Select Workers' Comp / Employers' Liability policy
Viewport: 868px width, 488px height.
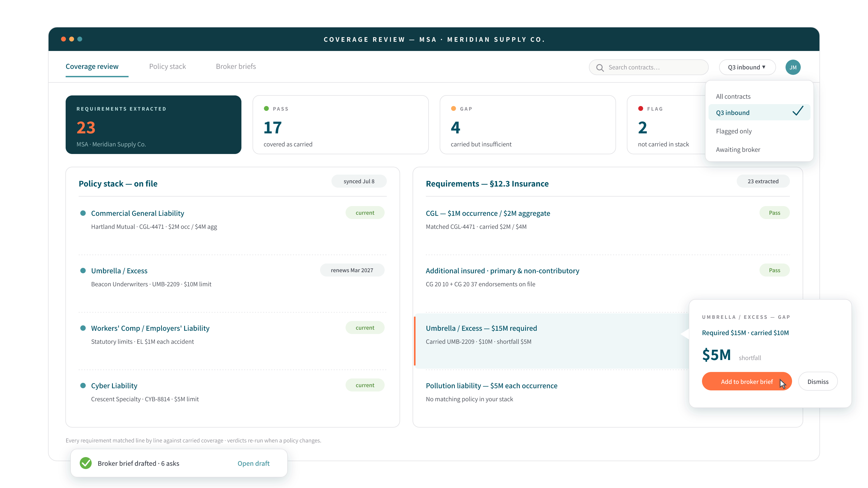click(150, 328)
